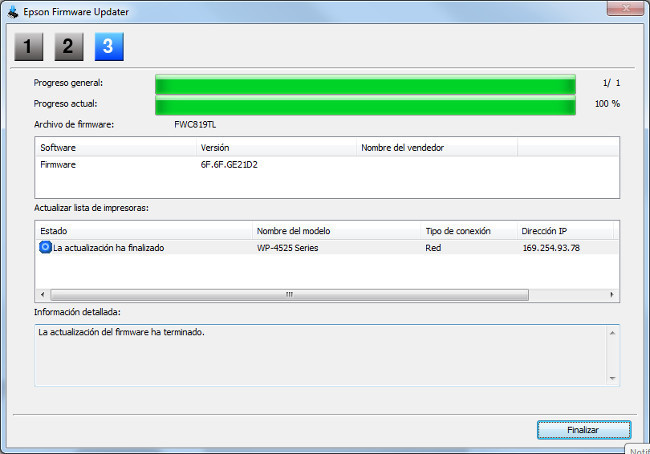Click the Epson Firmware Updater title icon

(x=13, y=12)
